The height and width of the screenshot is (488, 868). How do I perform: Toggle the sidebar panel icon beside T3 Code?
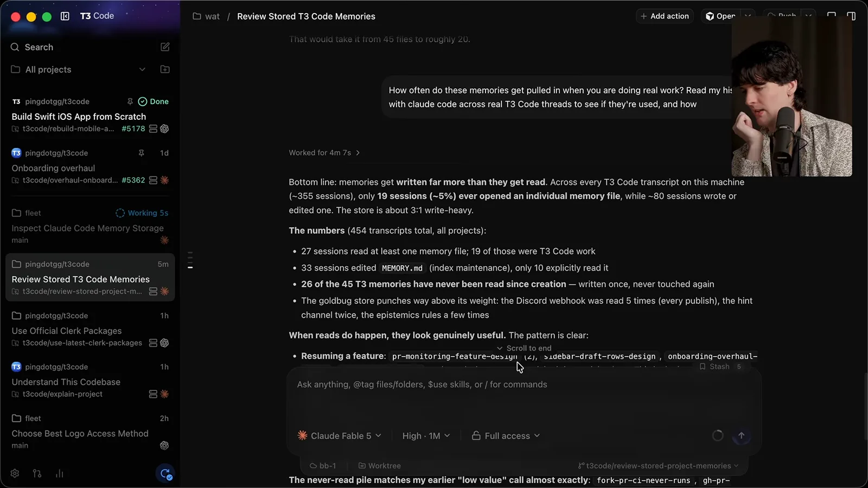click(x=65, y=16)
